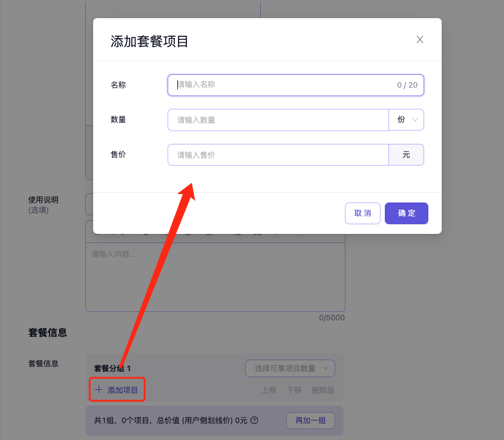Screen dimensions: 504x440
Task: Confirm with the 确定 button
Action: 406,213
